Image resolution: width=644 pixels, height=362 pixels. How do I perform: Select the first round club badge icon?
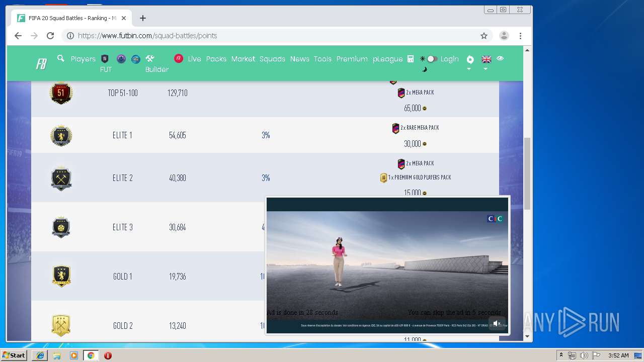[121, 59]
